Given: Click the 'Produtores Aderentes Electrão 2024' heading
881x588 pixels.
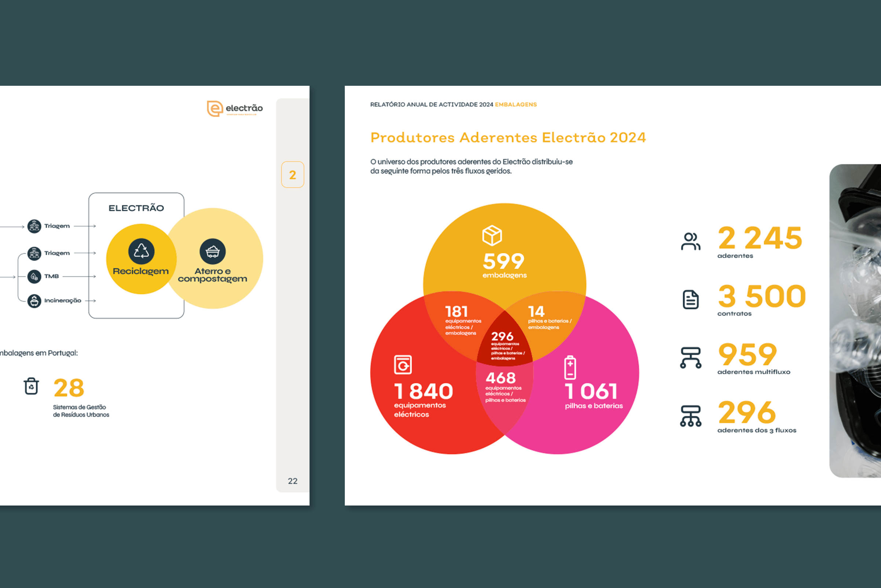Looking at the screenshot, I should coord(508,137).
